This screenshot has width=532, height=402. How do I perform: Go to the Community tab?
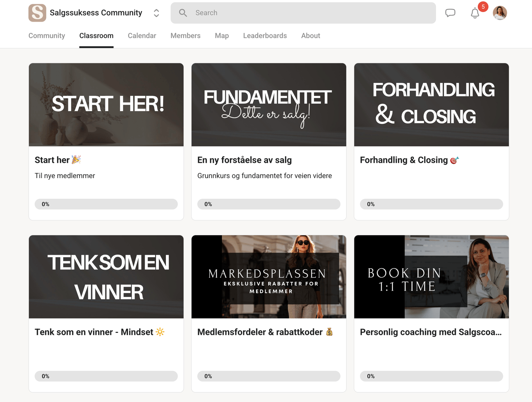click(x=47, y=35)
